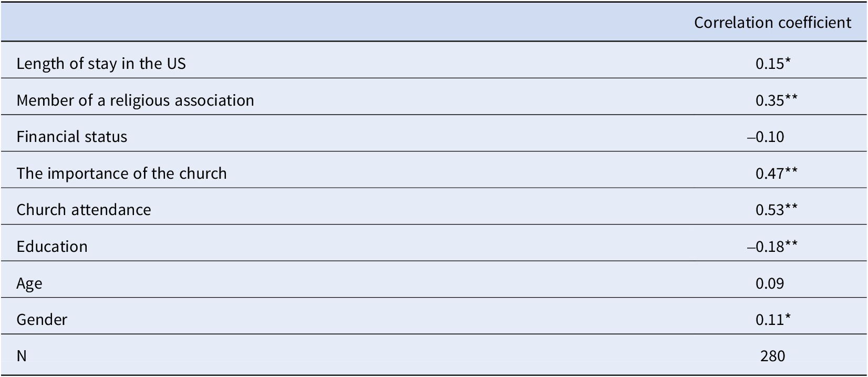This screenshot has width=868, height=377.
Task: Select the Financial status row label
Action: (x=71, y=137)
